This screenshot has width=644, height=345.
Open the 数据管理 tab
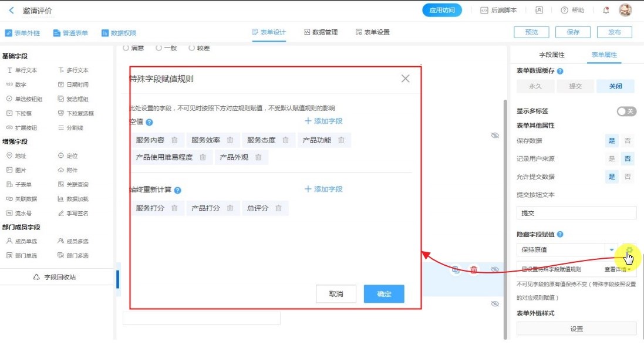pyautogui.click(x=321, y=32)
